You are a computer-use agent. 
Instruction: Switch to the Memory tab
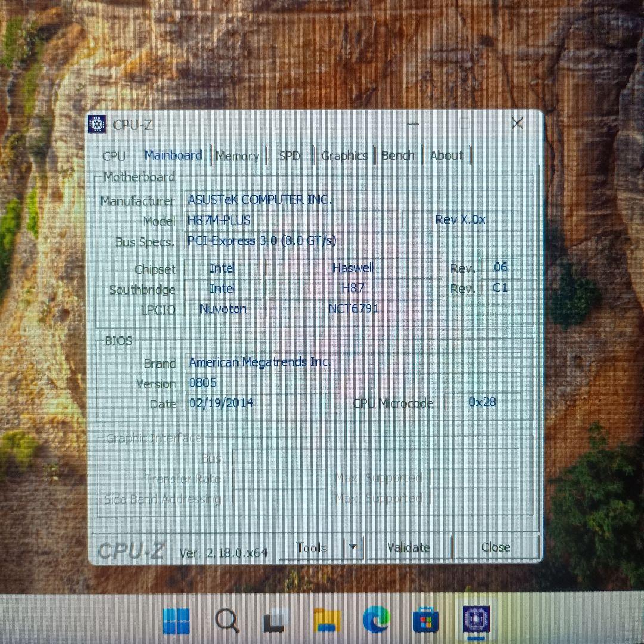(x=238, y=156)
